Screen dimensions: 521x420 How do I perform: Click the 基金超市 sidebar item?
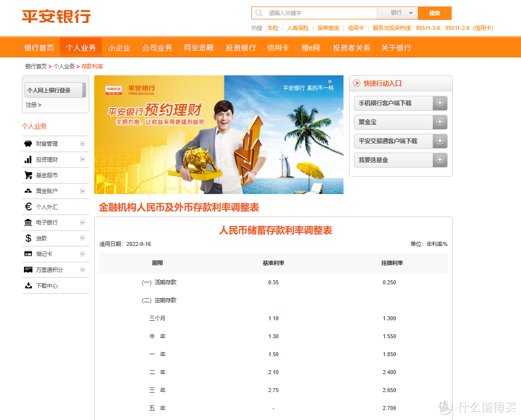coord(55,175)
